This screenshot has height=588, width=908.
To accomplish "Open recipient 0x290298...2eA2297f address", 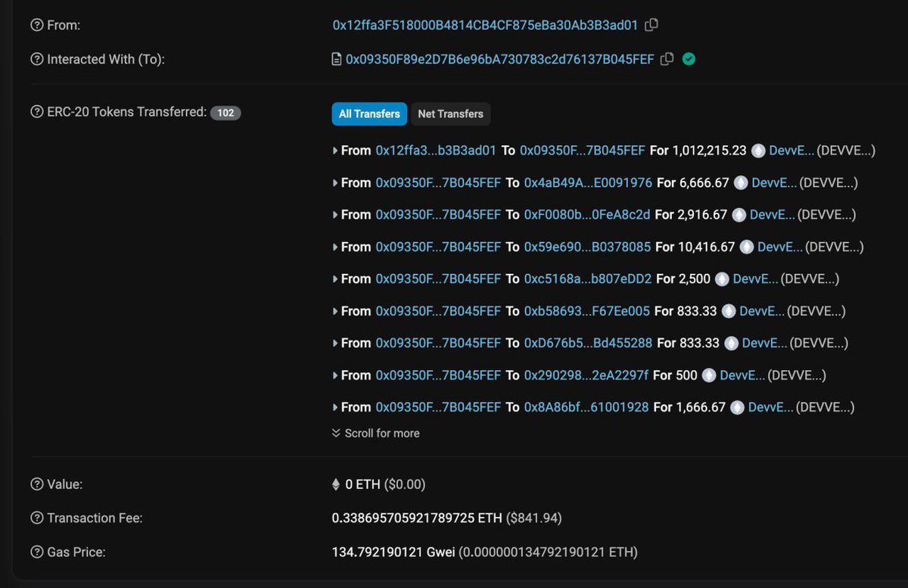I will tap(586, 375).
